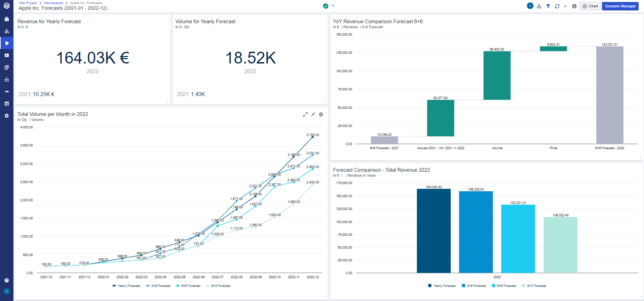
Task: Click the help question mark in sidebar
Action: (7, 280)
